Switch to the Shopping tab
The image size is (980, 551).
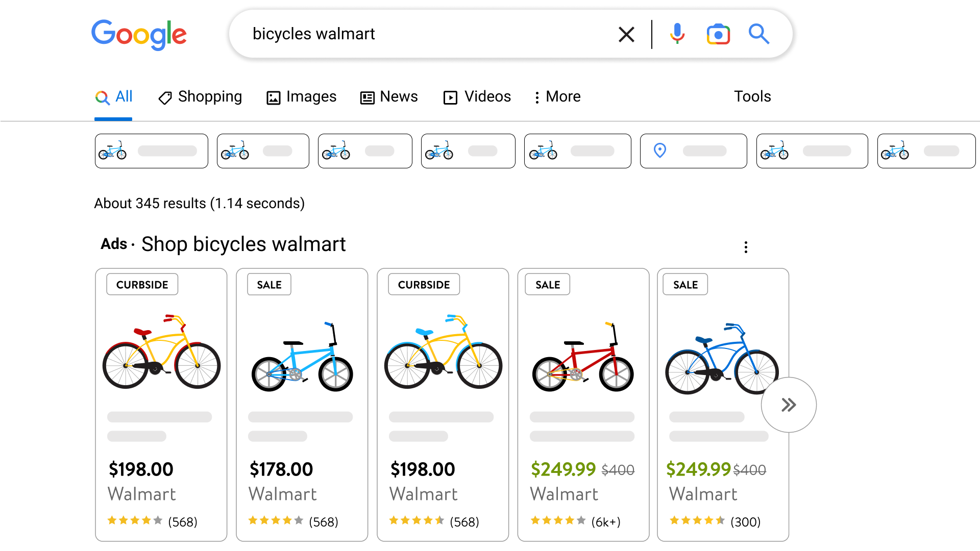pos(200,97)
